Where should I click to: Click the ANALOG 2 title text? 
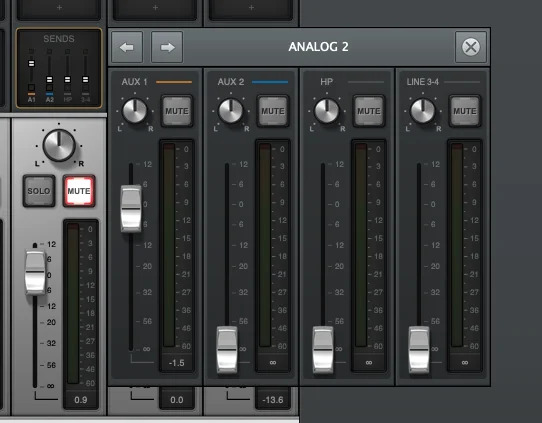coord(318,47)
